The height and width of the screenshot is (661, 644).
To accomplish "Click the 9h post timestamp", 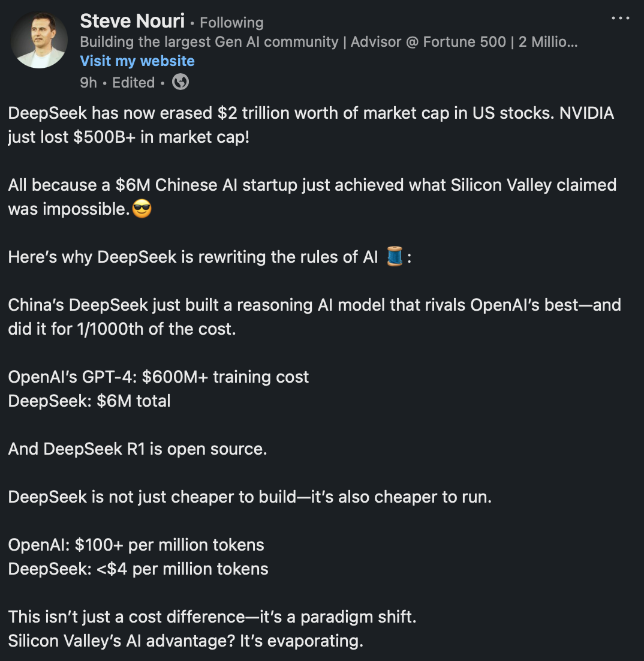I will click(x=89, y=83).
